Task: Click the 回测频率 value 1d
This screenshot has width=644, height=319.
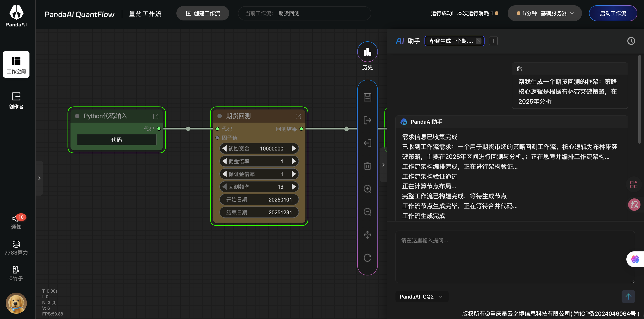Action: tap(280, 187)
